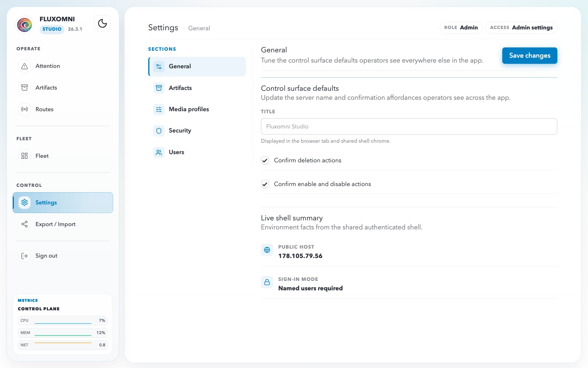Click the Sign out door arrow icon
This screenshot has height=368, width=588.
(x=24, y=256)
